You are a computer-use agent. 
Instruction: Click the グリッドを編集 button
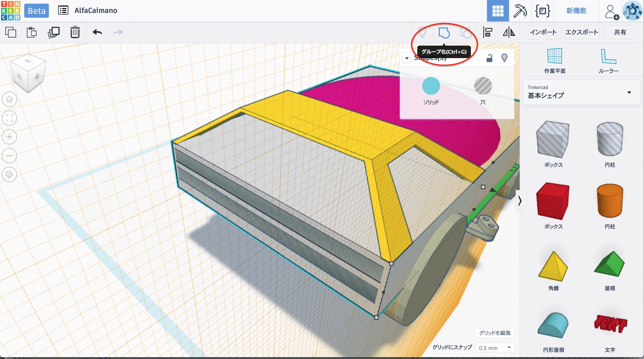click(495, 333)
